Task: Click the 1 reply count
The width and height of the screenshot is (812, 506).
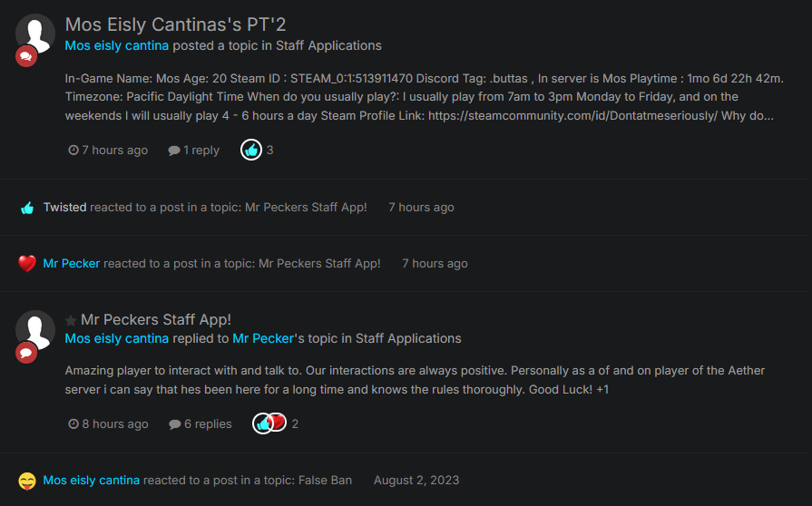Action: point(193,150)
